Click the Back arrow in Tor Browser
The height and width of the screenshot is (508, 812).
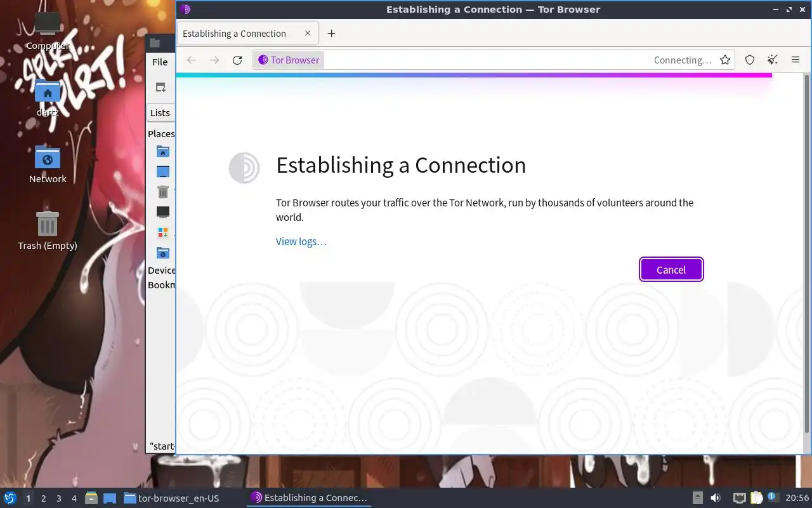pos(191,60)
